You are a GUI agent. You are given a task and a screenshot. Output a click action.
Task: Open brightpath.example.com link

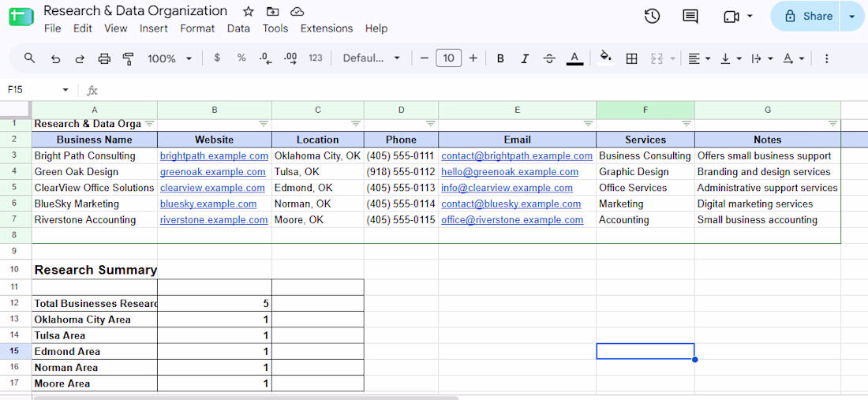tap(214, 156)
